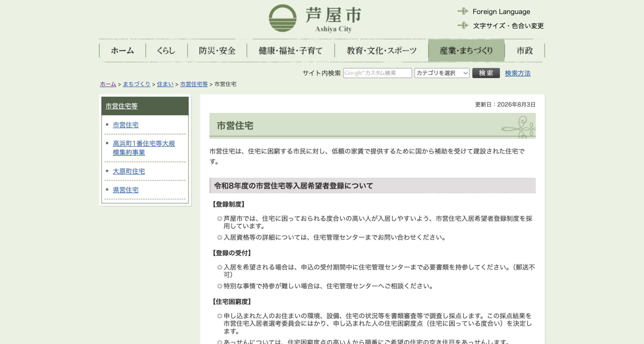Select the 産業・まちづくり navigation tab
Image resolution: width=644 pixels, height=344 pixels.
pos(466,51)
